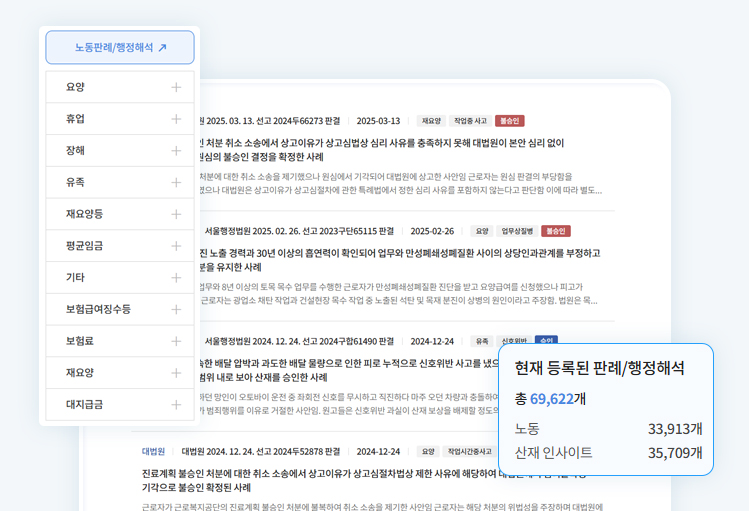Viewport: 749px width, 511px height.
Task: Expand the 재요양등 category plus icon
Action: [176, 214]
